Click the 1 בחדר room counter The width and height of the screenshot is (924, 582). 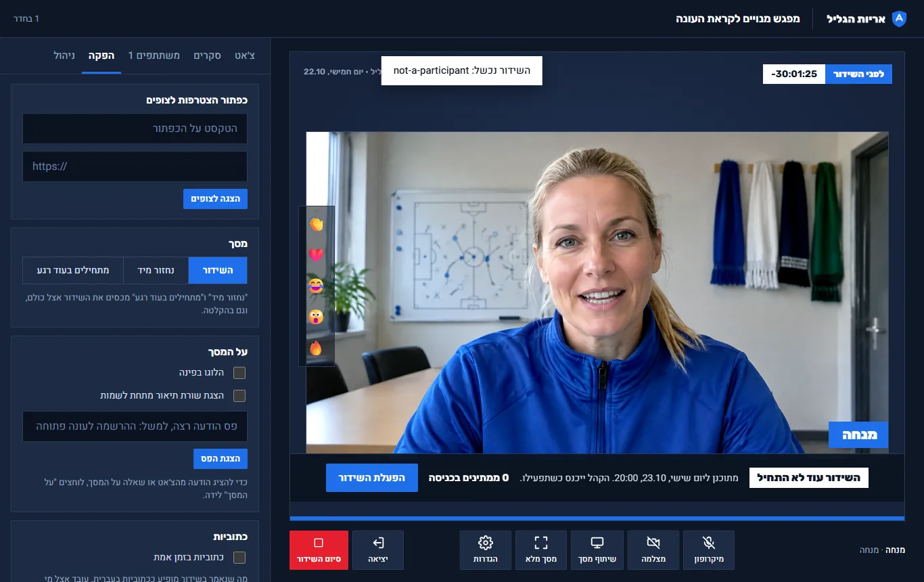pyautogui.click(x=26, y=18)
